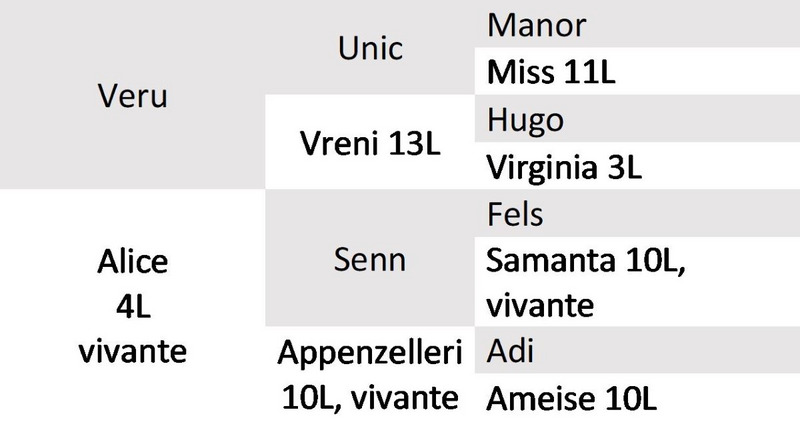Click the 4L text under Alice
This screenshot has height=430, width=800.
tap(133, 307)
